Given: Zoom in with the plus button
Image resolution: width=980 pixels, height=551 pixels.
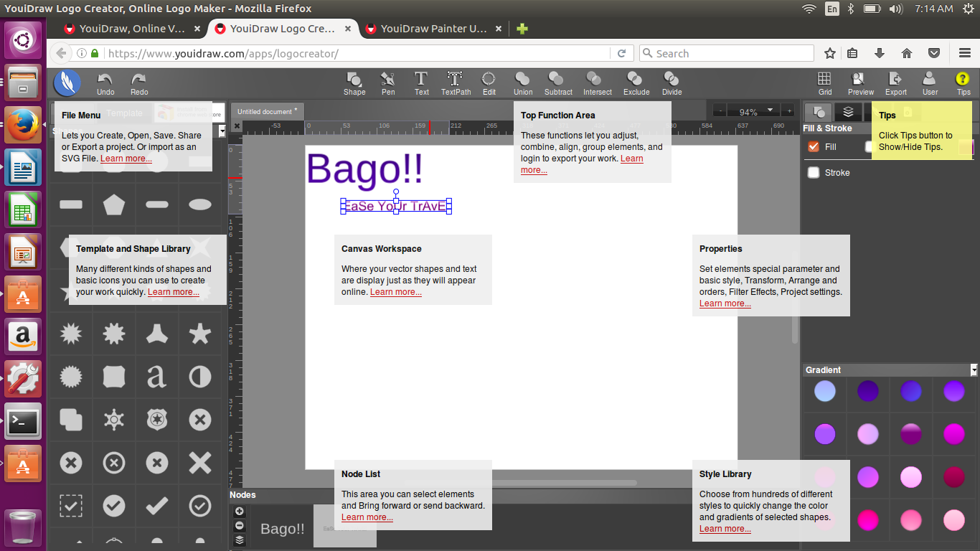Looking at the screenshot, I should point(788,111).
